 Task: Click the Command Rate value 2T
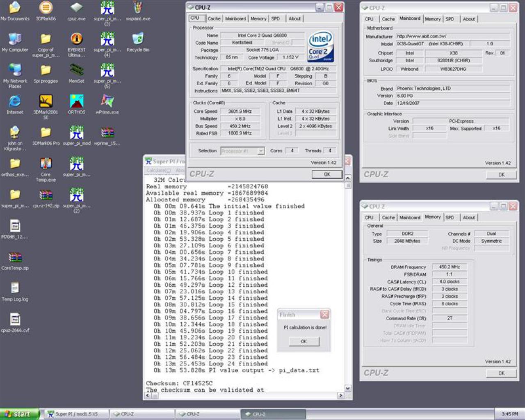coord(450,318)
